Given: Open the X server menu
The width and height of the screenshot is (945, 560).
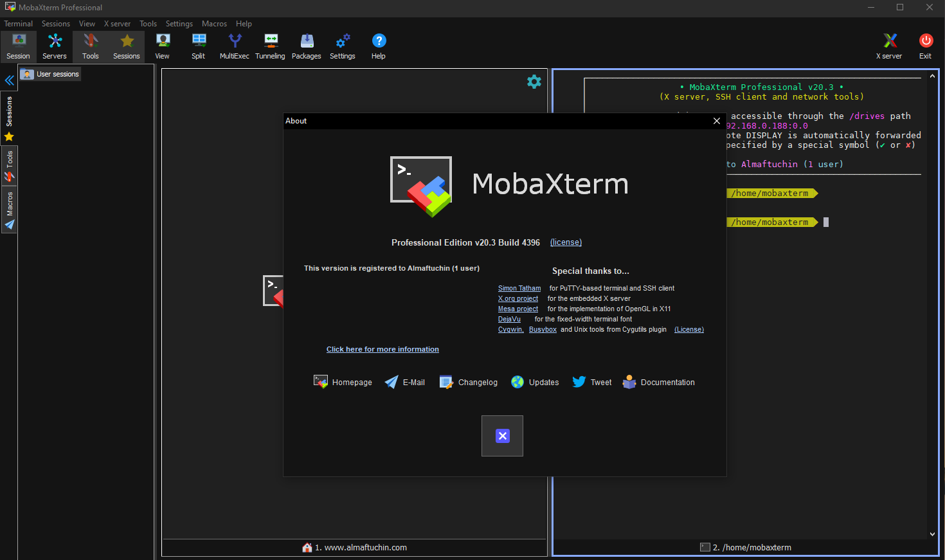Looking at the screenshot, I should pos(117,24).
